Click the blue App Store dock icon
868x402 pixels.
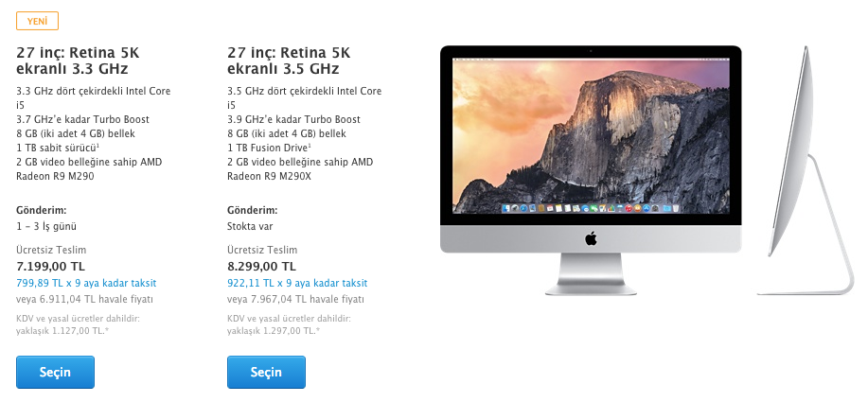click(646, 208)
